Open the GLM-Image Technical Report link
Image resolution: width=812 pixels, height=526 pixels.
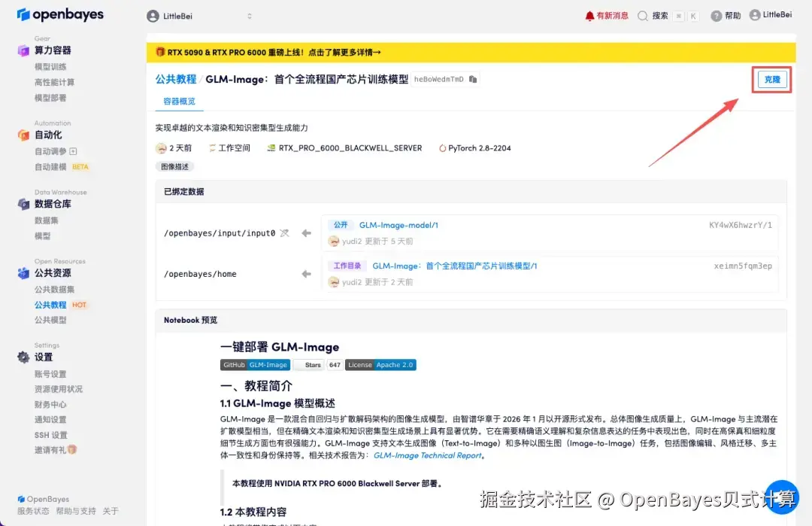point(427,455)
